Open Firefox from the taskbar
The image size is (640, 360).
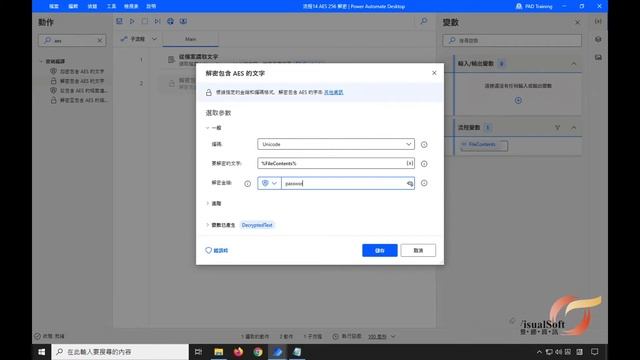point(238,352)
